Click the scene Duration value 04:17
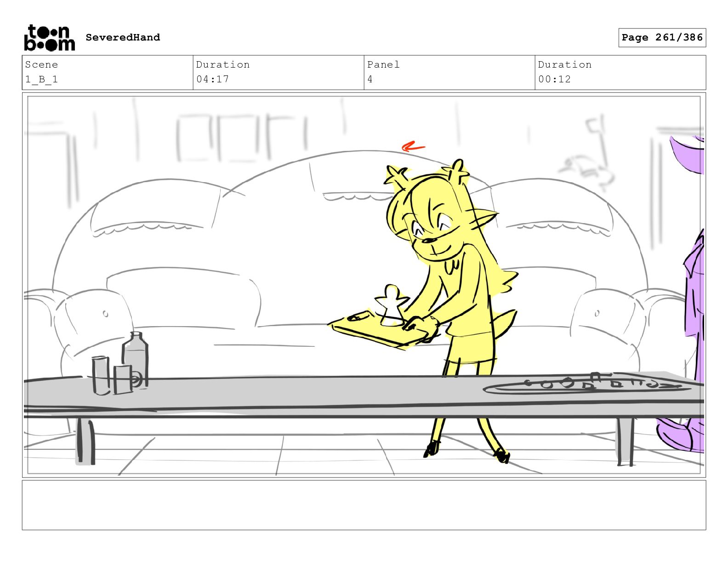The image size is (728, 563). (212, 79)
